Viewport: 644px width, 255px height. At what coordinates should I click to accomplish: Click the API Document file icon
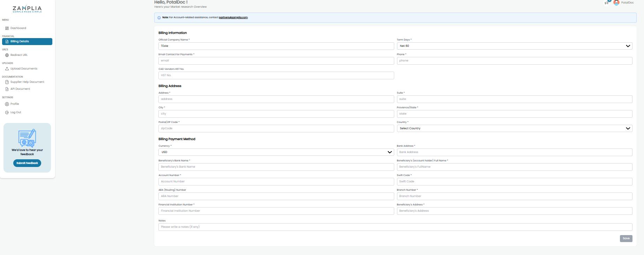(7, 89)
